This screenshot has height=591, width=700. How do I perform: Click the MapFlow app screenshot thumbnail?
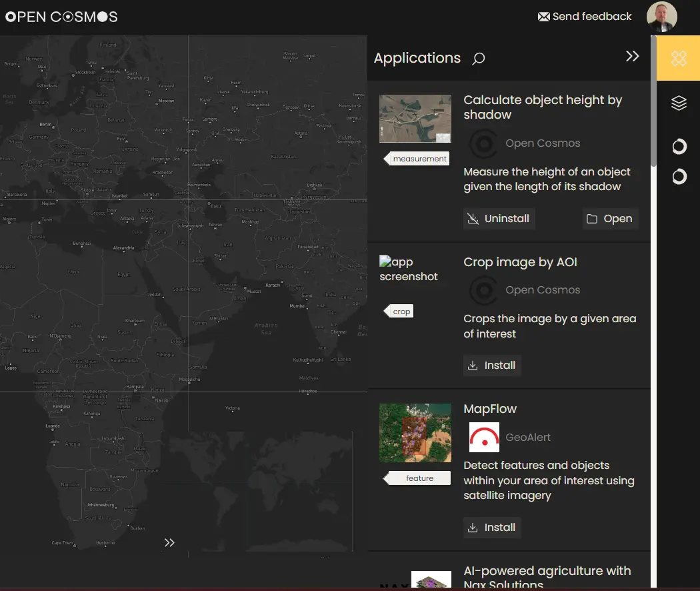click(415, 432)
